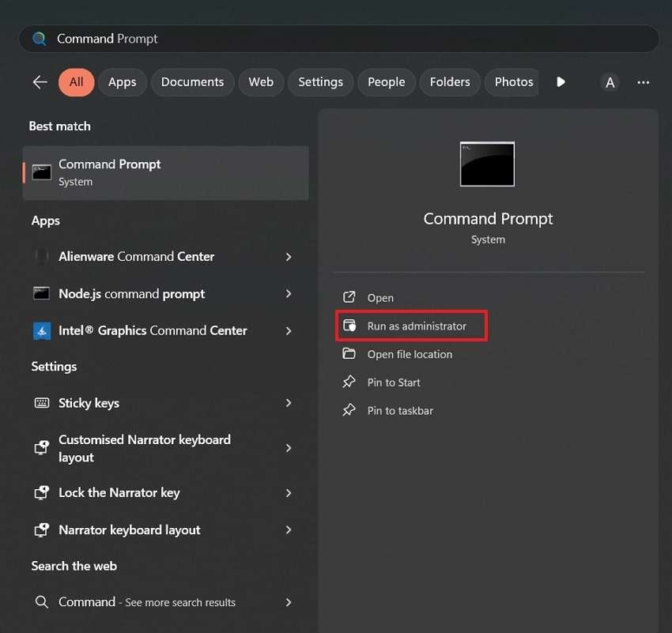The height and width of the screenshot is (633, 672).
Task: Choose Open file location
Action: [410, 354]
